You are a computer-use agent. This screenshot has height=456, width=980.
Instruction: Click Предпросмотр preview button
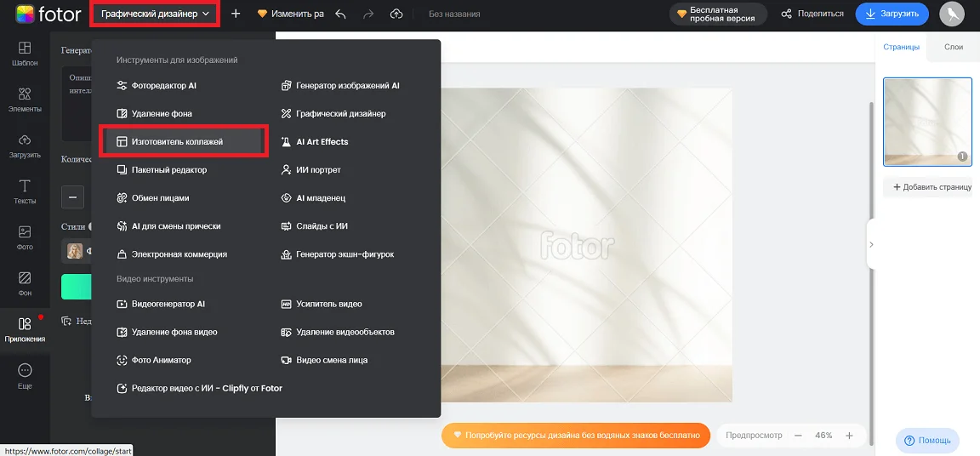[753, 436]
